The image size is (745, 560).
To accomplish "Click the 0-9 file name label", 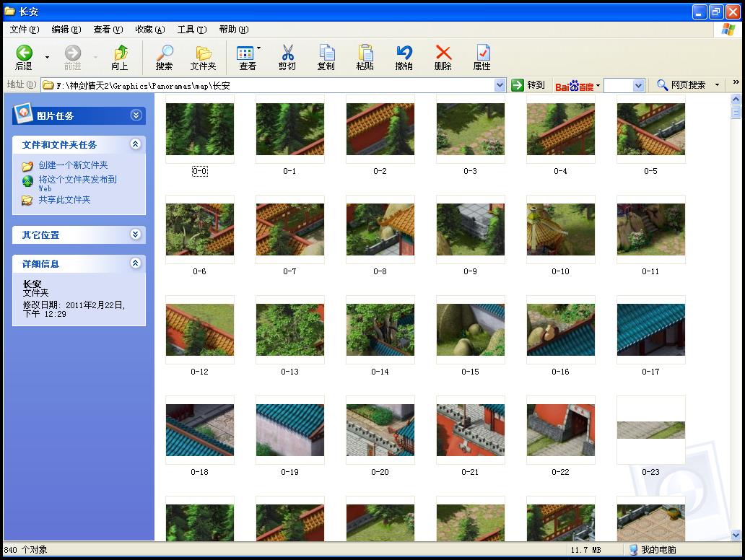I will [471, 271].
